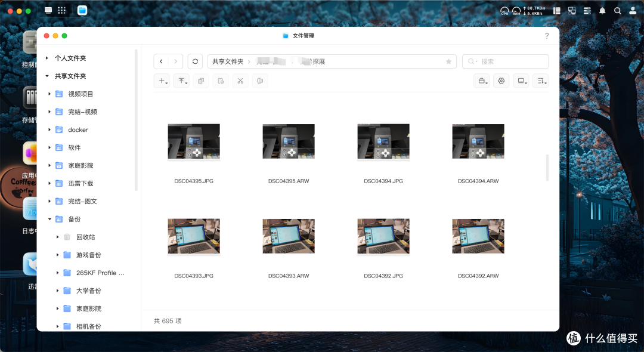
Task: Select the 备份 folder in sidebar
Action: (75, 220)
